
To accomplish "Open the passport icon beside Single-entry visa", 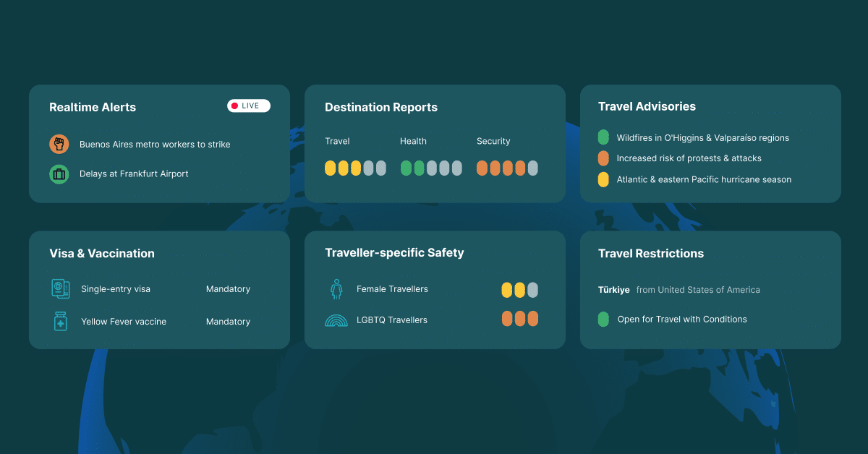I will click(61, 288).
